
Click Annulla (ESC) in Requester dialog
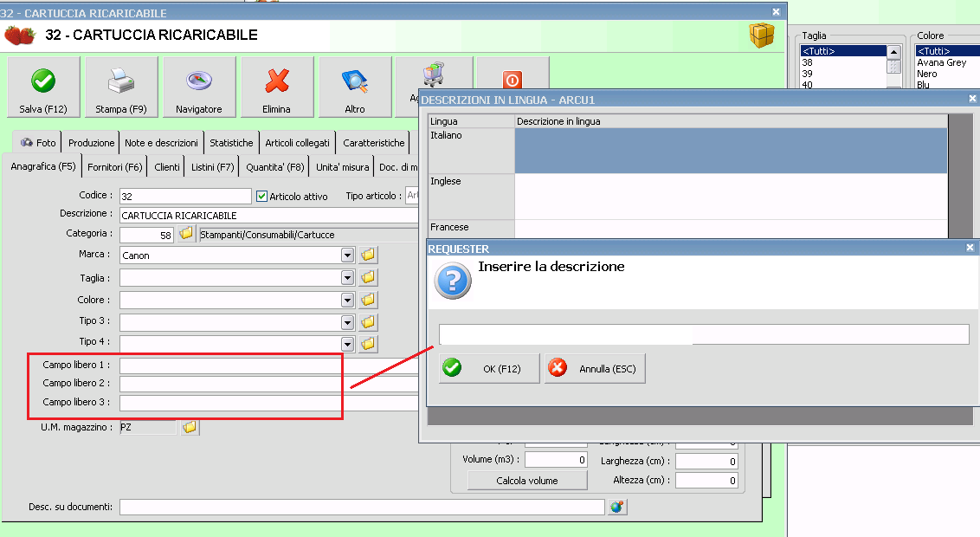(595, 368)
